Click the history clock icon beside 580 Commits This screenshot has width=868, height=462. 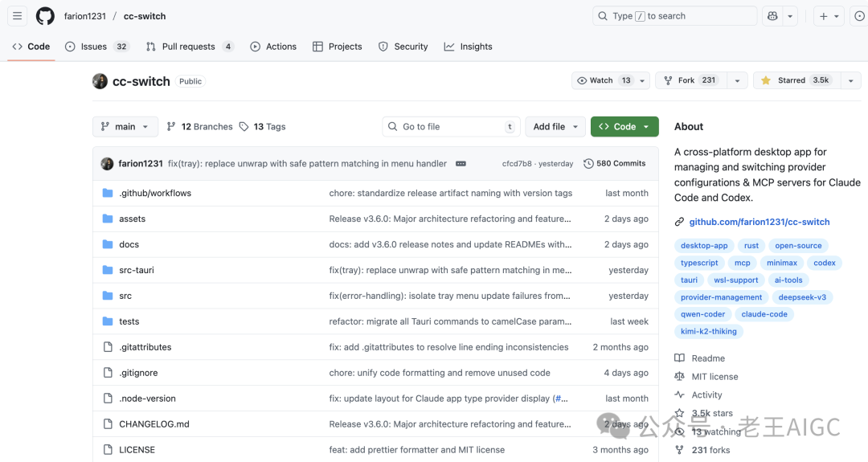pos(588,164)
